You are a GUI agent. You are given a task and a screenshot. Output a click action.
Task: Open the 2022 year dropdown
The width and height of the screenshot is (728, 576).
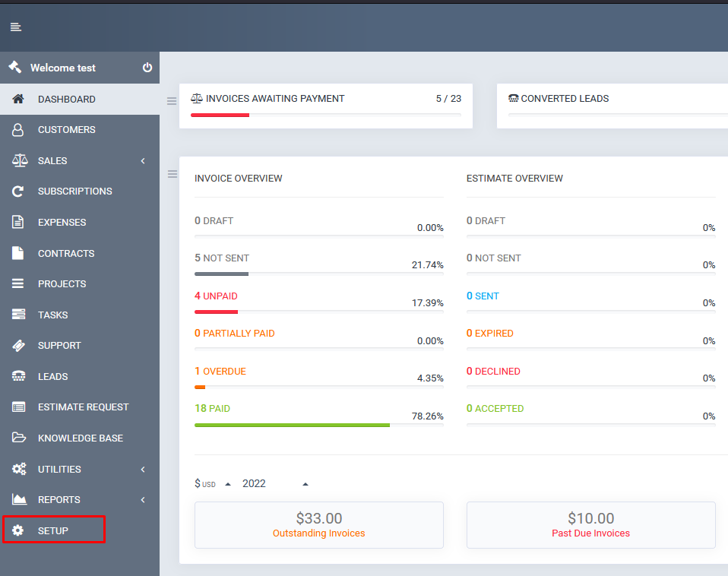[x=275, y=484]
